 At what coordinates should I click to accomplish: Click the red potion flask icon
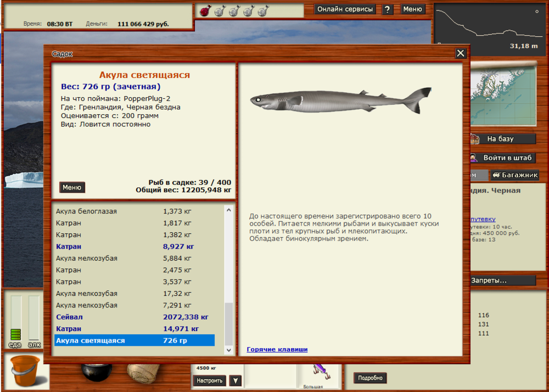[x=204, y=10]
